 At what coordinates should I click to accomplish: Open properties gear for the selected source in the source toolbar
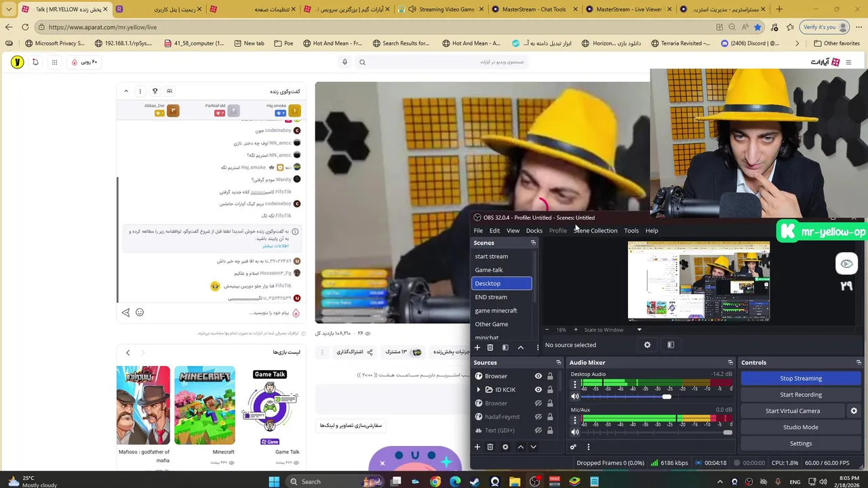[647, 345]
